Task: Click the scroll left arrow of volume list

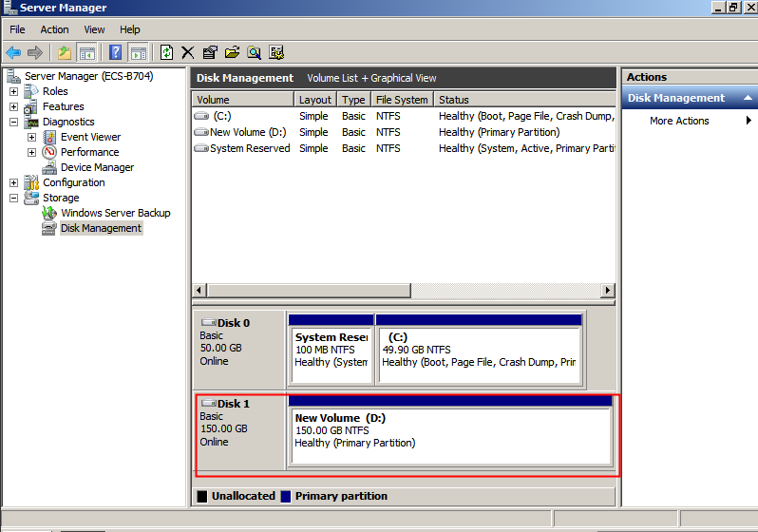Action: tap(199, 290)
